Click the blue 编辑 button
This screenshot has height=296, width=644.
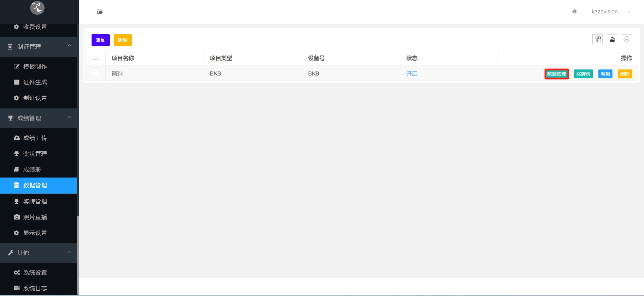(605, 74)
